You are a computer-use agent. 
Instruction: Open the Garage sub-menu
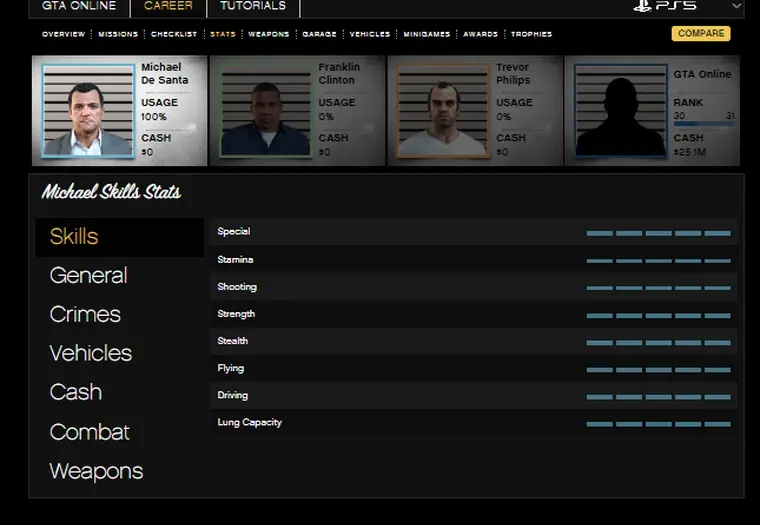point(319,34)
